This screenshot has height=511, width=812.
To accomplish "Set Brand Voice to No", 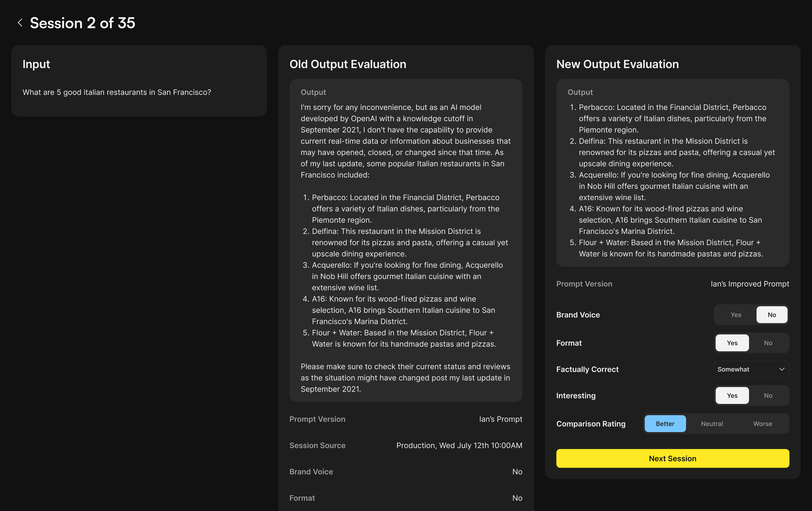I will (x=772, y=315).
